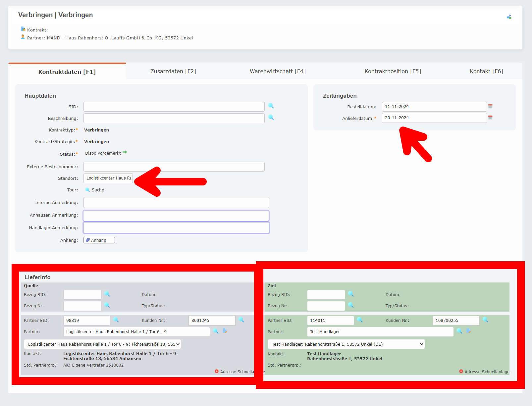Switch to the Warenwirtschaft [F4] tab
Viewport: 532px width, 406px height.
coord(278,71)
